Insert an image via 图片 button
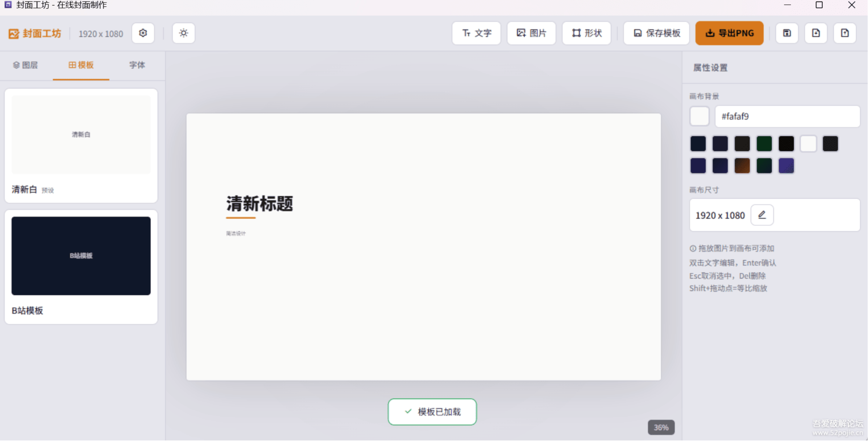 point(531,33)
